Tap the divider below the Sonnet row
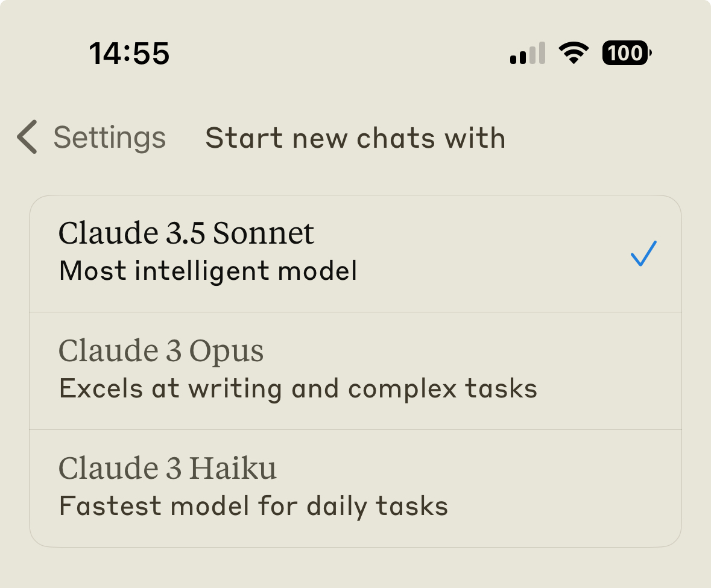This screenshot has height=588, width=711. 356,312
